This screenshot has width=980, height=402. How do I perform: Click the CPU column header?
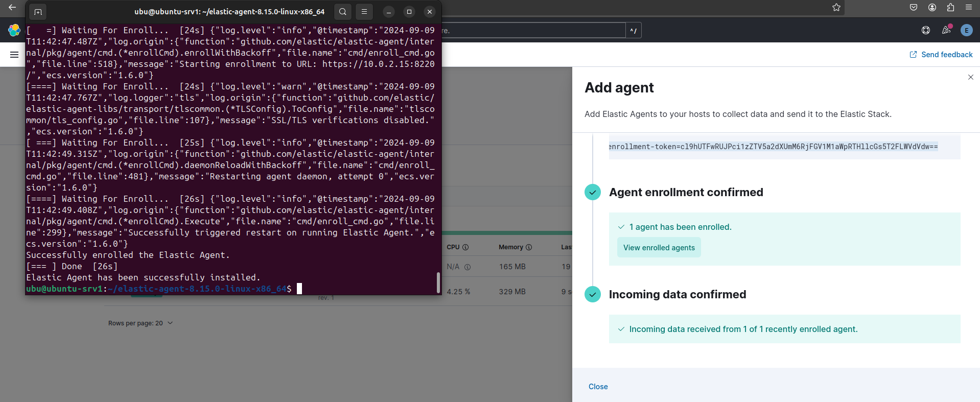[457, 247]
